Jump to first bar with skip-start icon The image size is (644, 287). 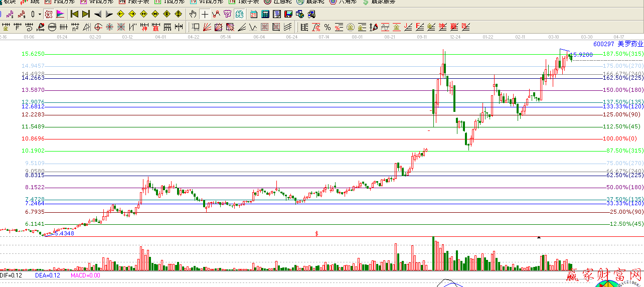(74, 14)
